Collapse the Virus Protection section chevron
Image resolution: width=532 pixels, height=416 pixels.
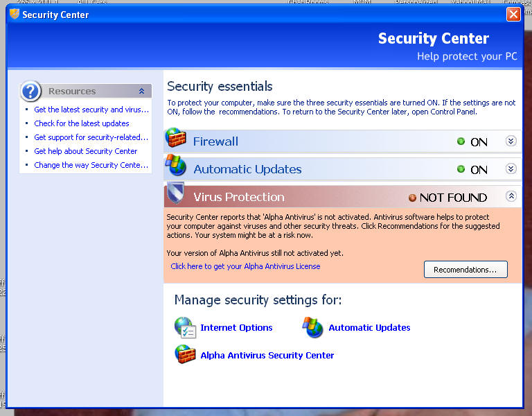click(511, 196)
